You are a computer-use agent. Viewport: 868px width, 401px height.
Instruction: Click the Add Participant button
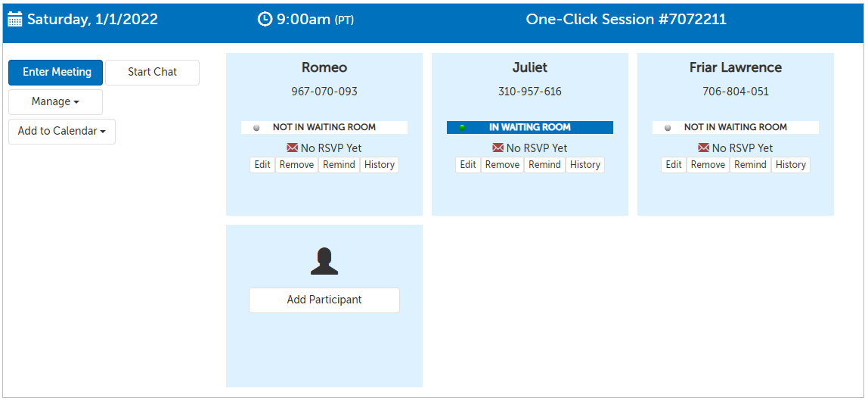point(324,300)
